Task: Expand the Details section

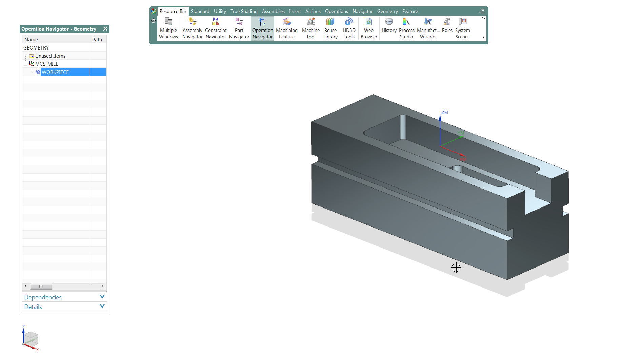Action: point(64,306)
